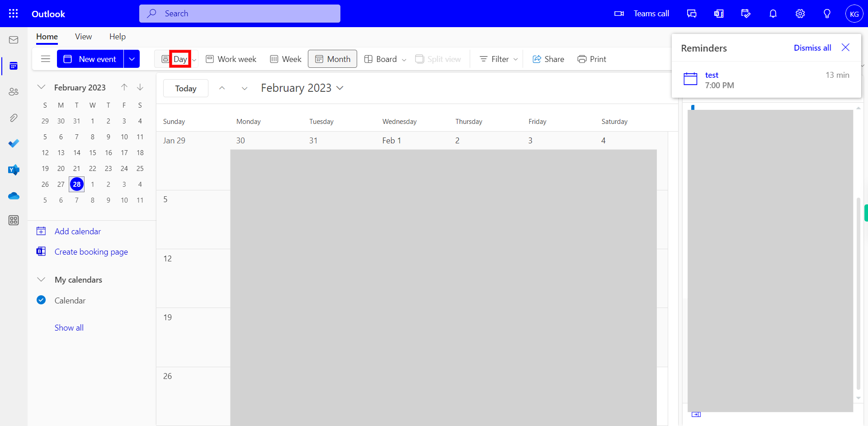Image resolution: width=868 pixels, height=426 pixels.
Task: Open the Help tab
Action: tap(118, 37)
